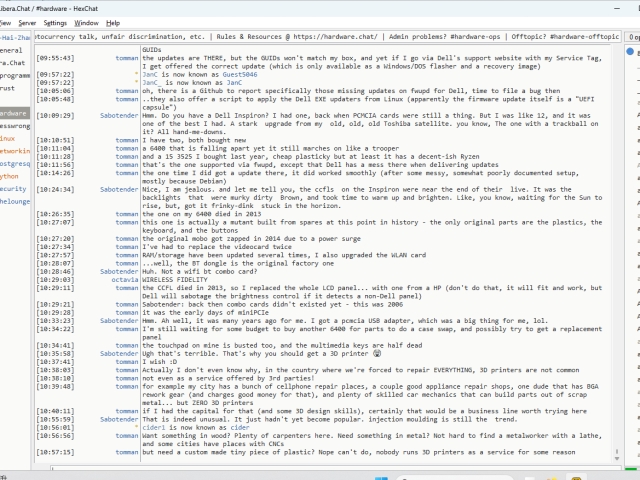640x480 pixels.
Task: Click the cider1 nickname link
Action: (x=154, y=427)
